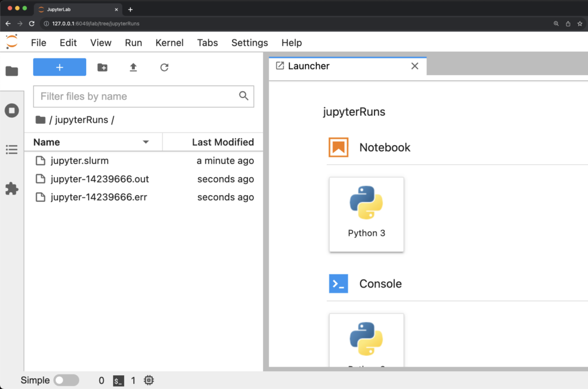Click the orange Notebook section icon
588x389 pixels.
[x=338, y=147]
